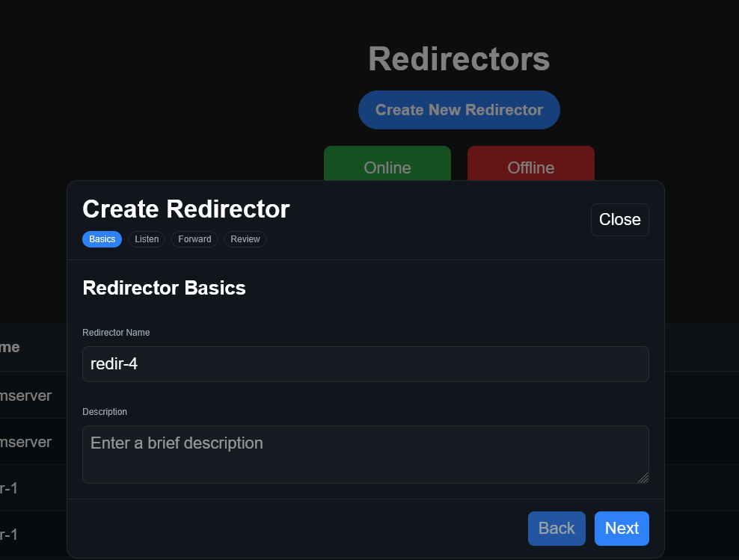
Task: Click the Description textarea resize handle
Action: click(643, 478)
